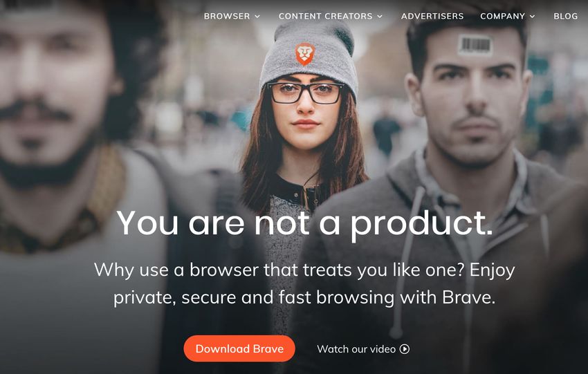Image resolution: width=588 pixels, height=374 pixels.
Task: Click the circular play icon
Action: pyautogui.click(x=405, y=349)
